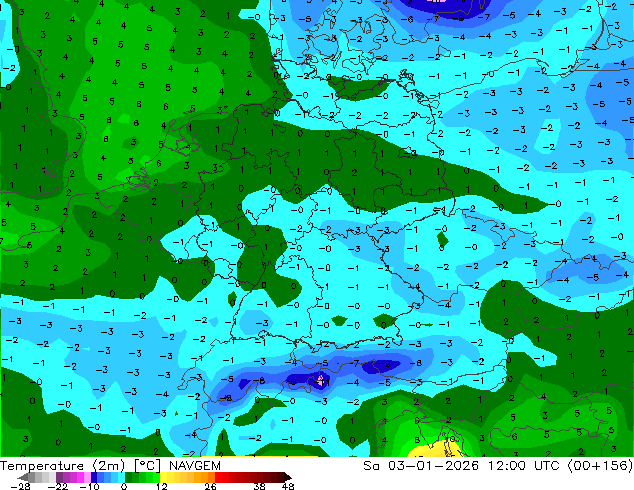Click the "38" legend value
634x490 pixels.
pyautogui.click(x=260, y=486)
